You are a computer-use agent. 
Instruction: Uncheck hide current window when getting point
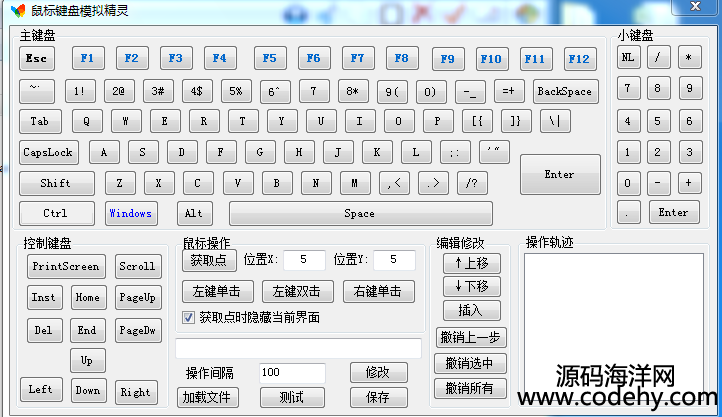(188, 317)
